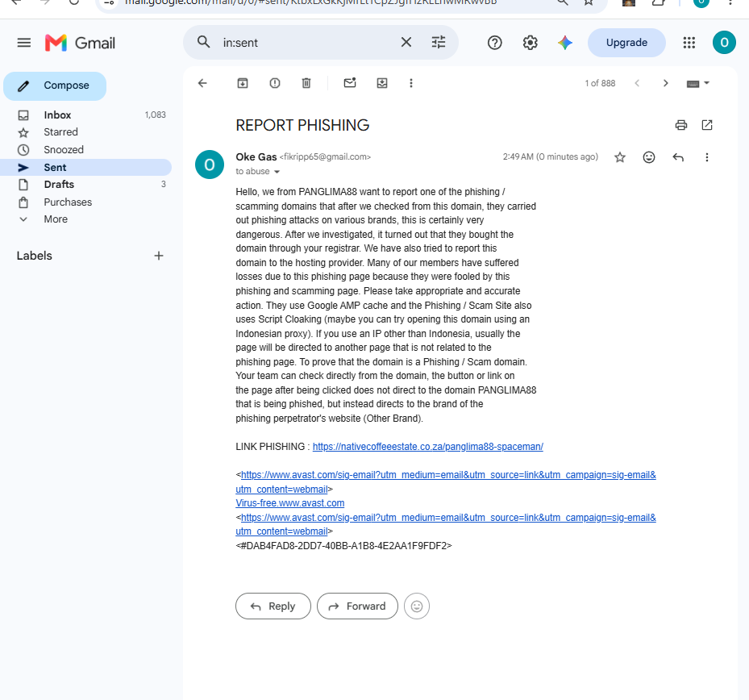Image resolution: width=749 pixels, height=700 pixels.
Task: Click the browser address bar URL
Action: (310, 2)
